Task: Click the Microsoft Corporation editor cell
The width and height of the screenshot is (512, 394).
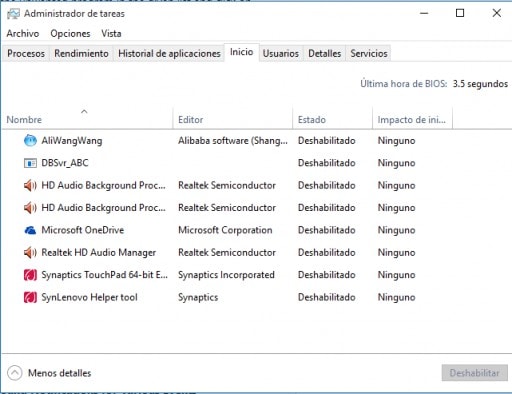Action: coord(225,230)
